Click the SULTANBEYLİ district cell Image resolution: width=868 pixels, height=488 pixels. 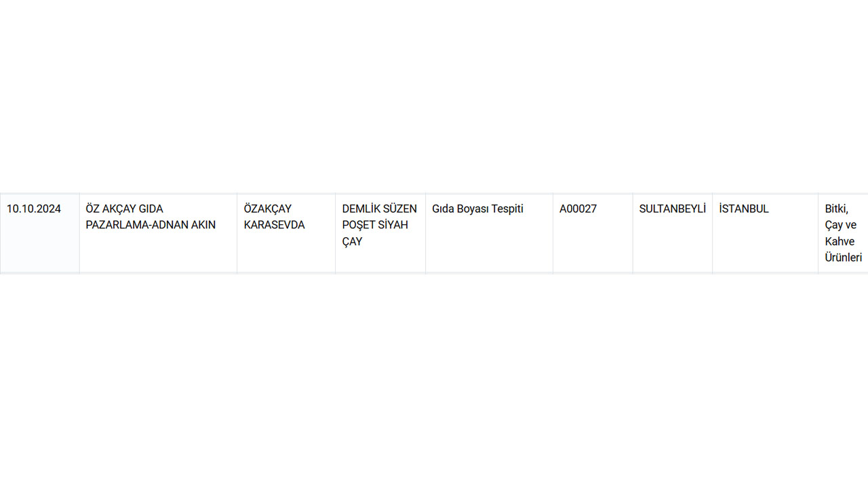[672, 209]
